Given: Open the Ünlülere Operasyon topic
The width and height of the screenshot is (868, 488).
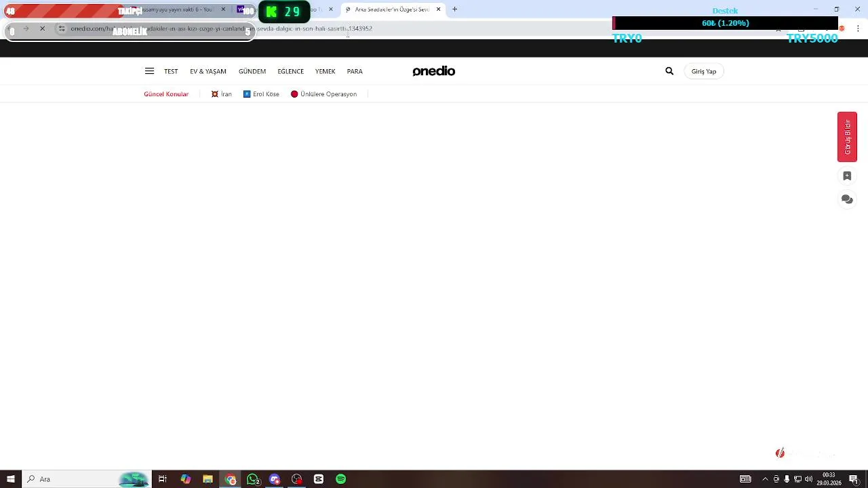Looking at the screenshot, I should [x=323, y=94].
